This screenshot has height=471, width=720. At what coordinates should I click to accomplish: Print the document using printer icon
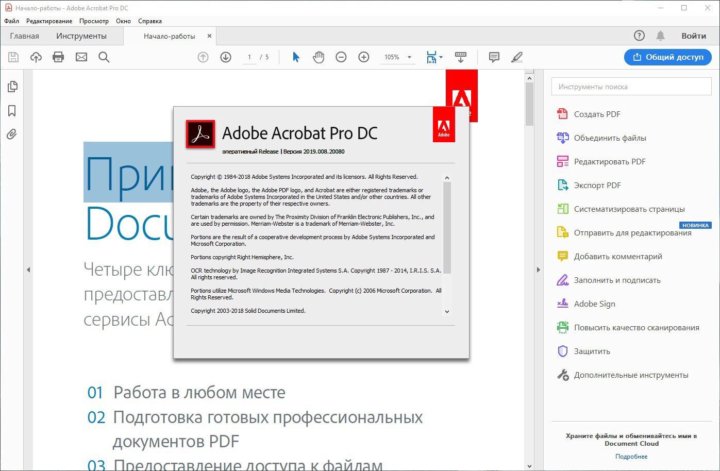(58, 57)
